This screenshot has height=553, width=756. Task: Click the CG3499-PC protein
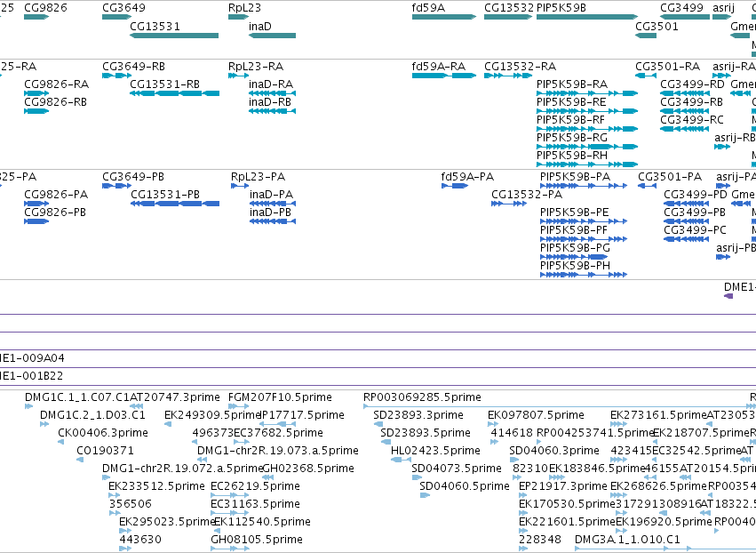click(x=687, y=239)
